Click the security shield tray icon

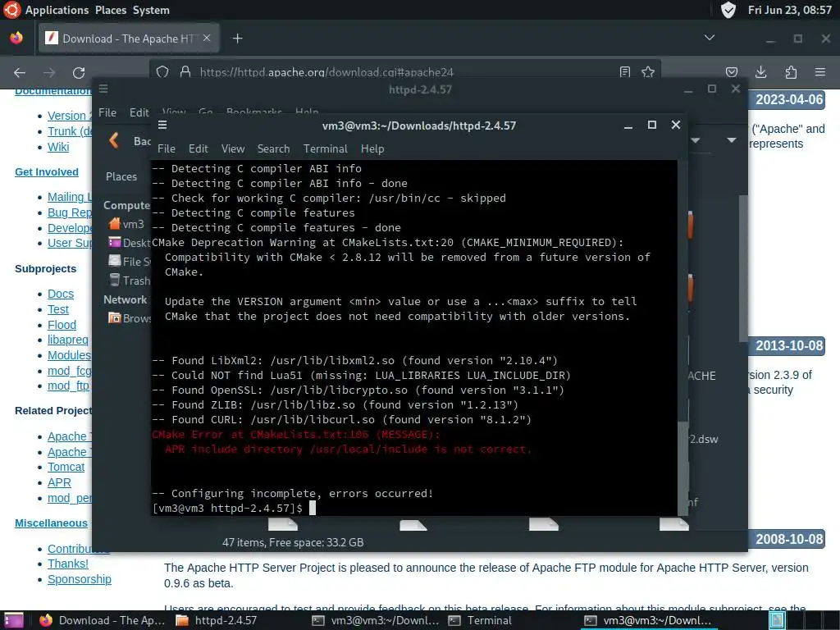[728, 10]
